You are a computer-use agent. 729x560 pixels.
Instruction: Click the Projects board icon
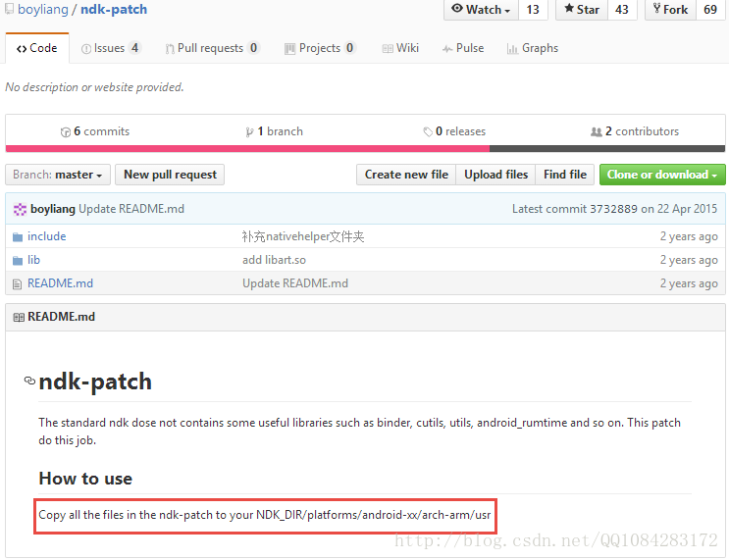289,49
